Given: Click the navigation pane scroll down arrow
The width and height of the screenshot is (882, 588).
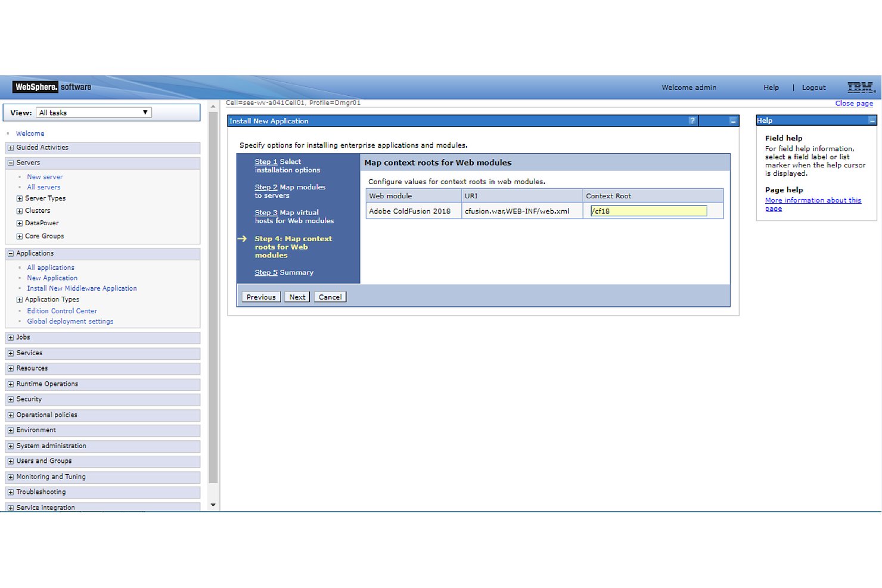Looking at the screenshot, I should [x=213, y=505].
